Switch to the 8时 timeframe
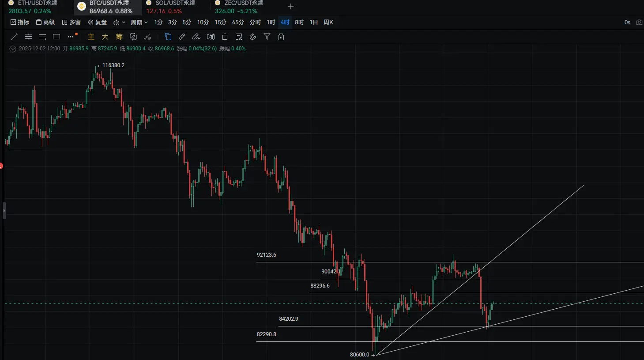The width and height of the screenshot is (644, 360). click(299, 22)
